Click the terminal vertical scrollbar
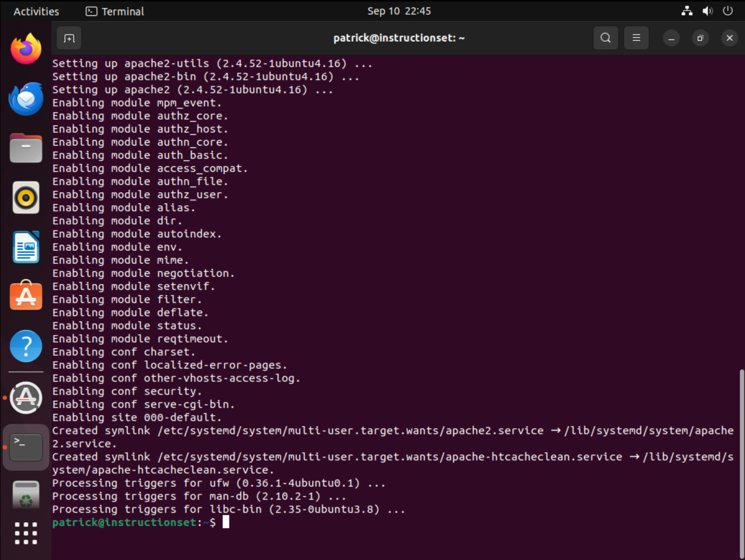Image resolution: width=745 pixels, height=560 pixels. click(x=741, y=461)
